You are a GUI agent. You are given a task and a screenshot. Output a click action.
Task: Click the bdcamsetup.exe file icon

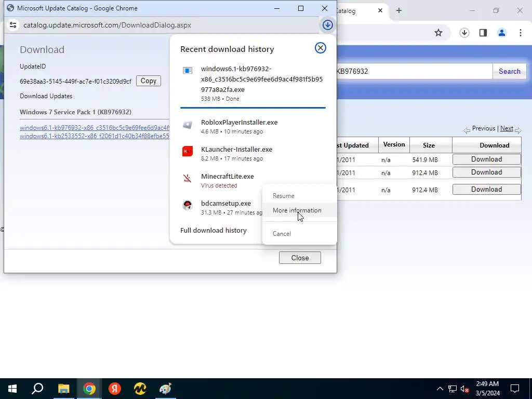click(x=188, y=205)
